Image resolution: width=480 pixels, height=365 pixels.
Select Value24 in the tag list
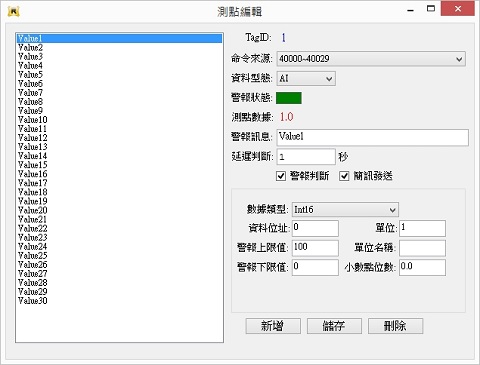tap(119, 246)
